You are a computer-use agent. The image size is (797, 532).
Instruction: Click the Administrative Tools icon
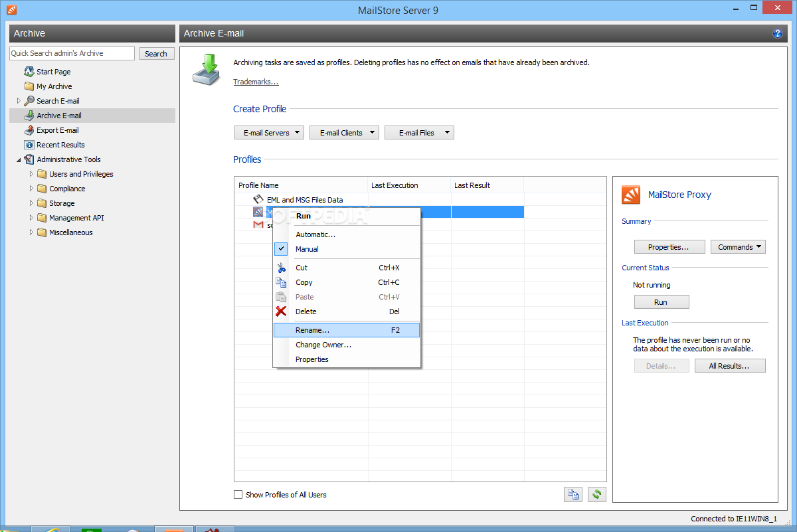tap(29, 159)
